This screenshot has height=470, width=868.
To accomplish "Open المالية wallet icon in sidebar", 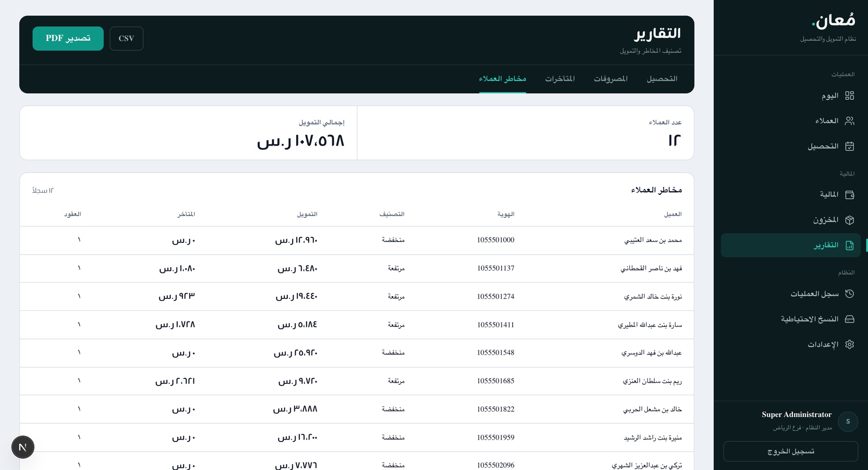I will point(849,195).
